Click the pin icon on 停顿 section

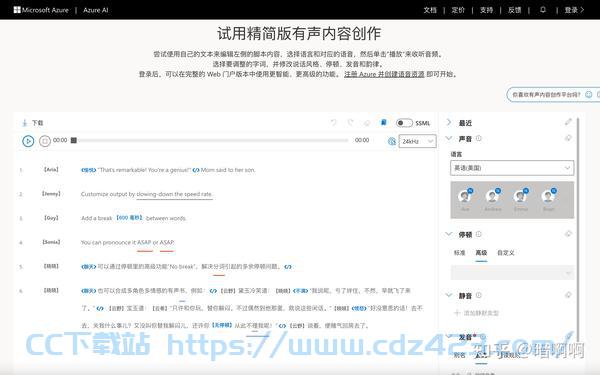click(568, 233)
